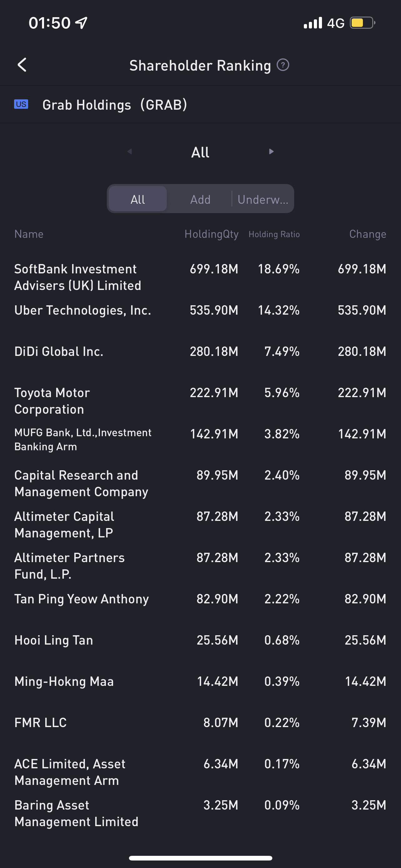Go to next period with right arrow

271,152
